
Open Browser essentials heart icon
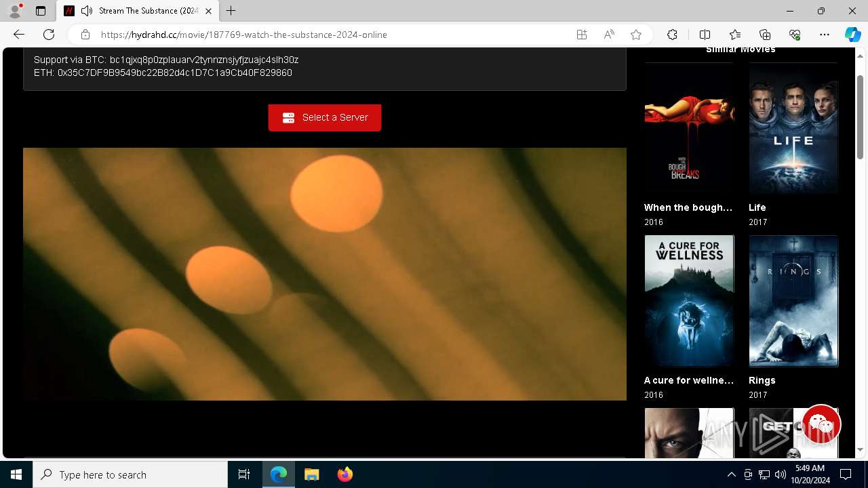point(795,35)
